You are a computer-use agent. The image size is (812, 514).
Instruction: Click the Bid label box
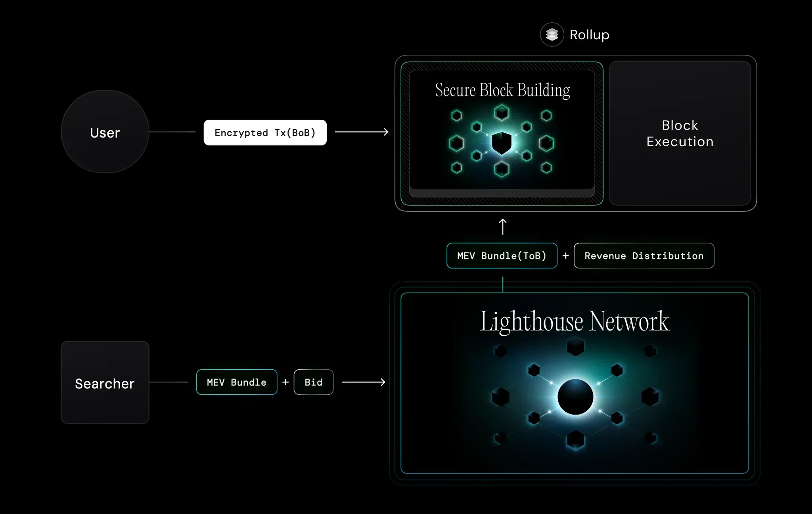point(313,382)
